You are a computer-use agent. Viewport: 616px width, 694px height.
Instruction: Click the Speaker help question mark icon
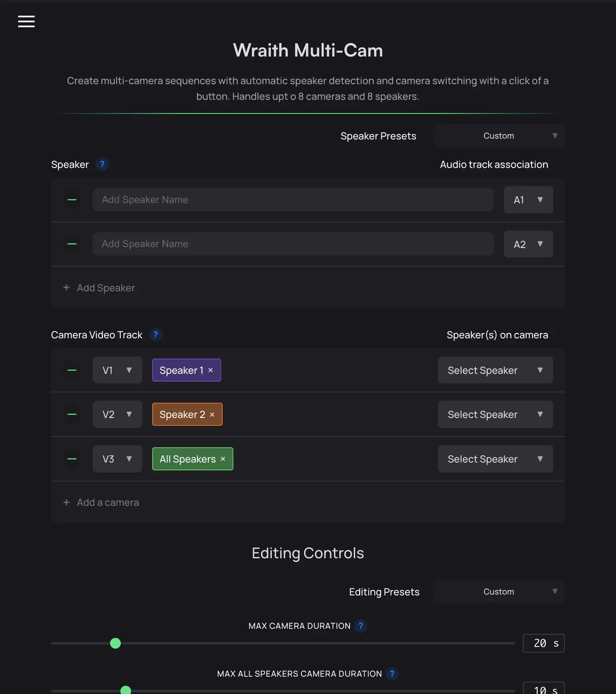102,164
